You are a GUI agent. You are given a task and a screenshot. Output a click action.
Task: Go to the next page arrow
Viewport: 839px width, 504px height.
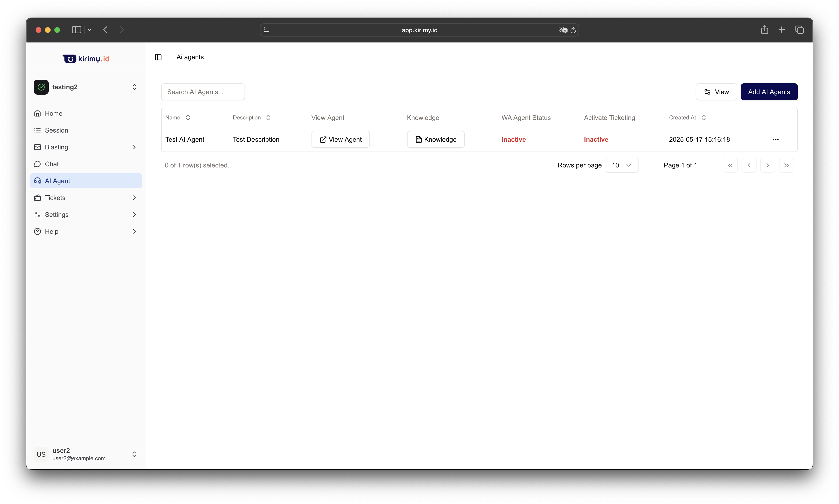[x=767, y=165]
